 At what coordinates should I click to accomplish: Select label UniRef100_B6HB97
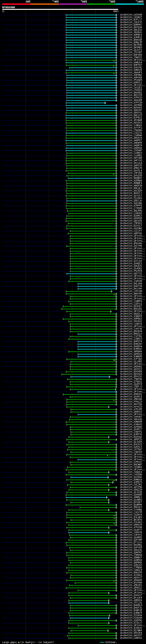(x=131, y=178)
